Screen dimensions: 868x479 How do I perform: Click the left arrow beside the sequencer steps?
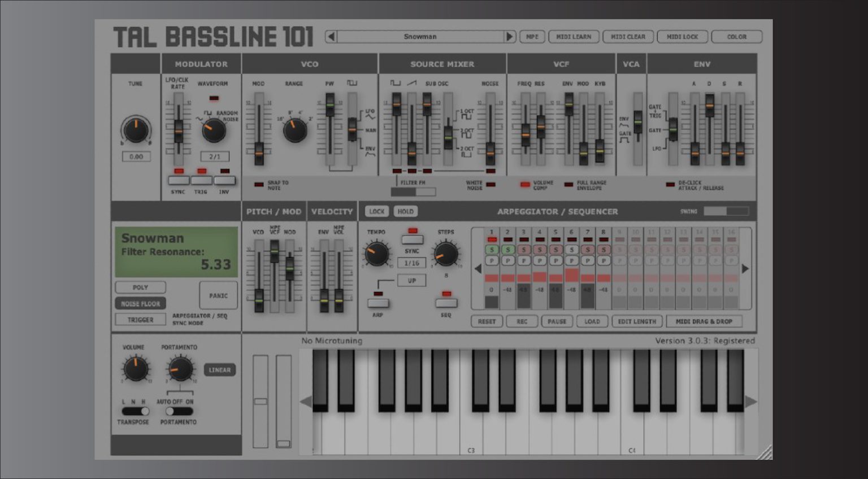(478, 269)
